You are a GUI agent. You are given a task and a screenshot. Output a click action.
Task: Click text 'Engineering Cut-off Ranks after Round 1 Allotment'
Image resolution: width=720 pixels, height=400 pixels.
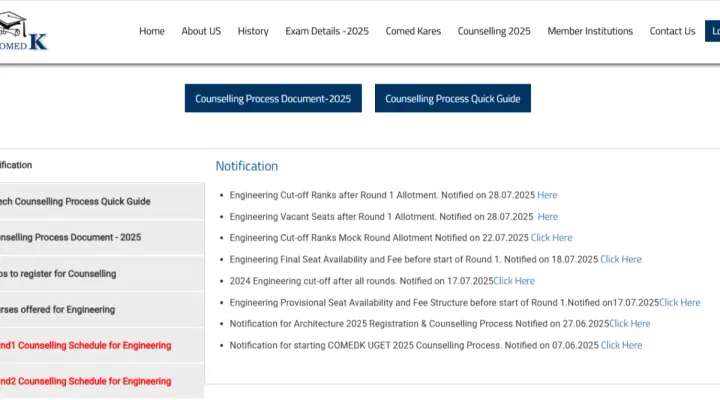(334, 195)
